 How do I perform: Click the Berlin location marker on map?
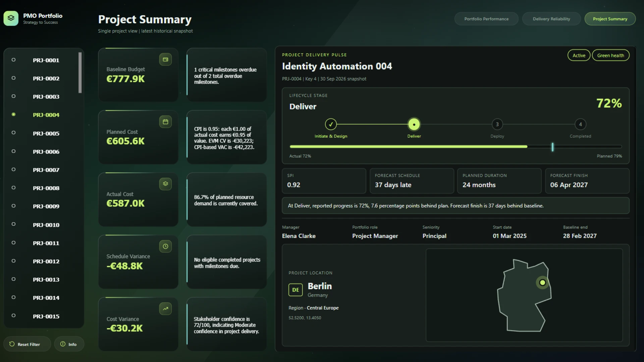[x=542, y=283]
